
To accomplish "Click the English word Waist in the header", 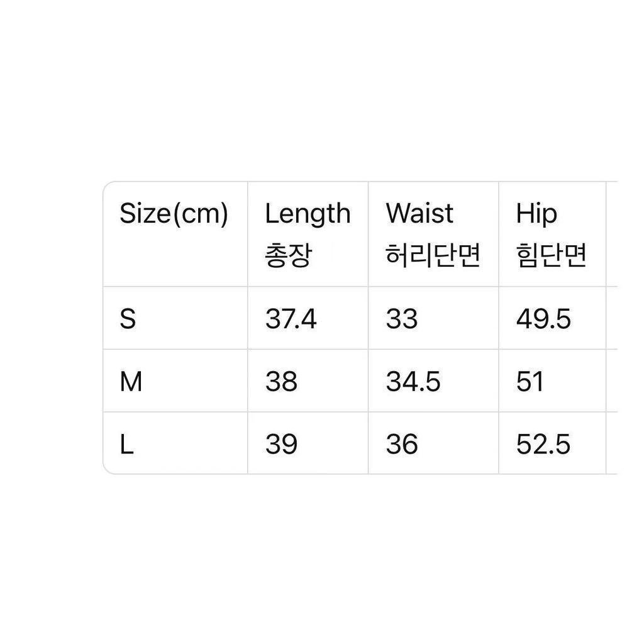I will (x=419, y=214).
